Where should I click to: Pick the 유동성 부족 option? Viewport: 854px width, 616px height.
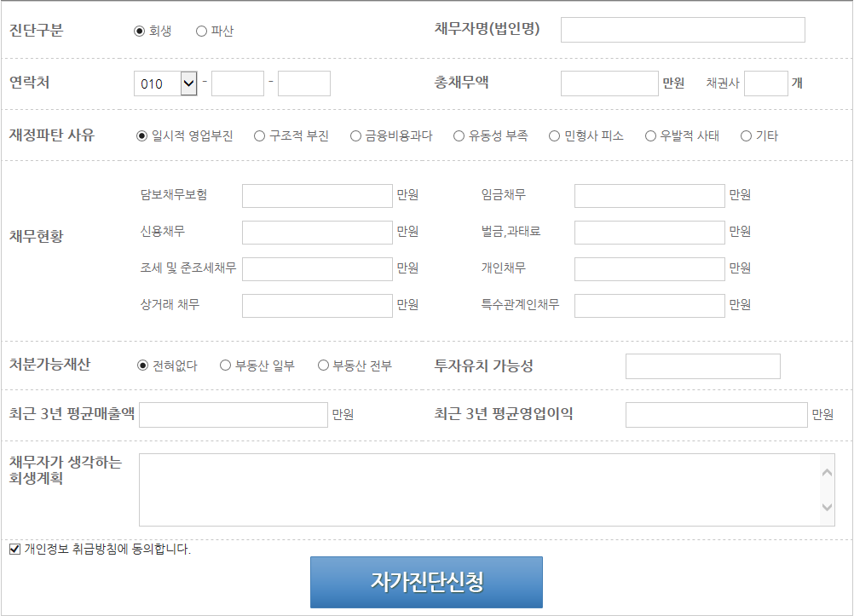click(459, 136)
